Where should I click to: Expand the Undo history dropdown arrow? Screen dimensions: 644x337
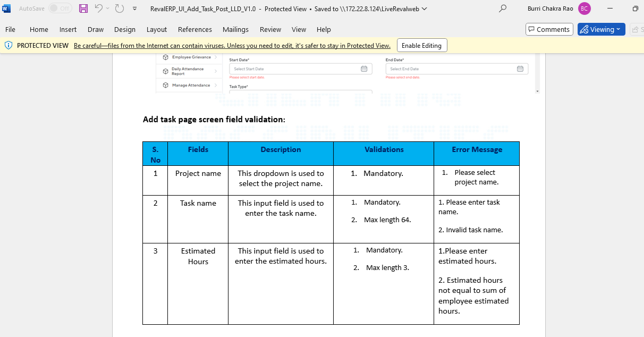[x=108, y=9]
